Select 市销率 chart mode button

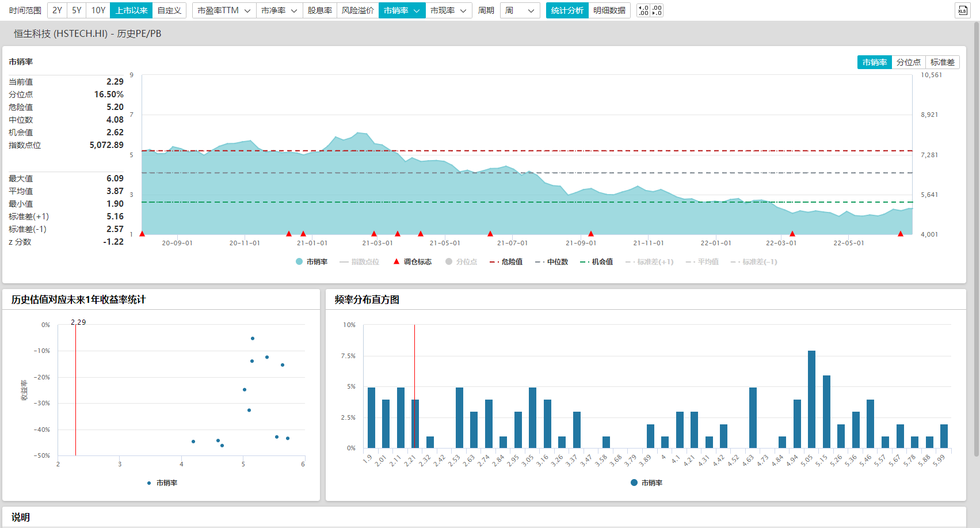874,62
